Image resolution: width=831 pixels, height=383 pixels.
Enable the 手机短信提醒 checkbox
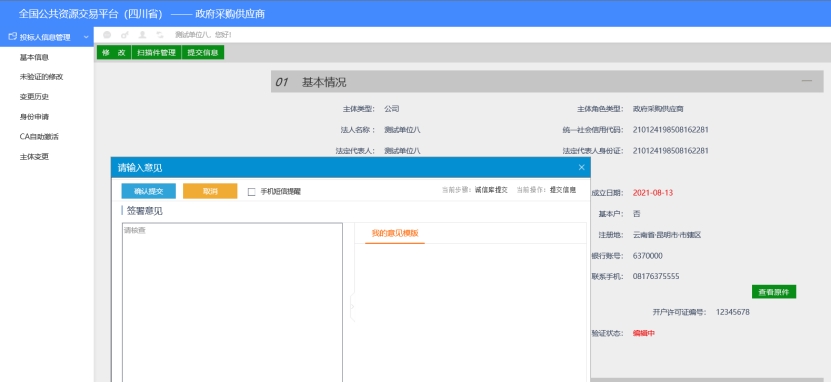[252, 192]
